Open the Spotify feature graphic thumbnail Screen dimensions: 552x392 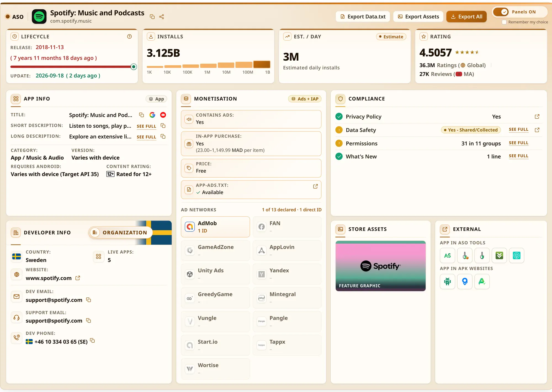click(380, 266)
